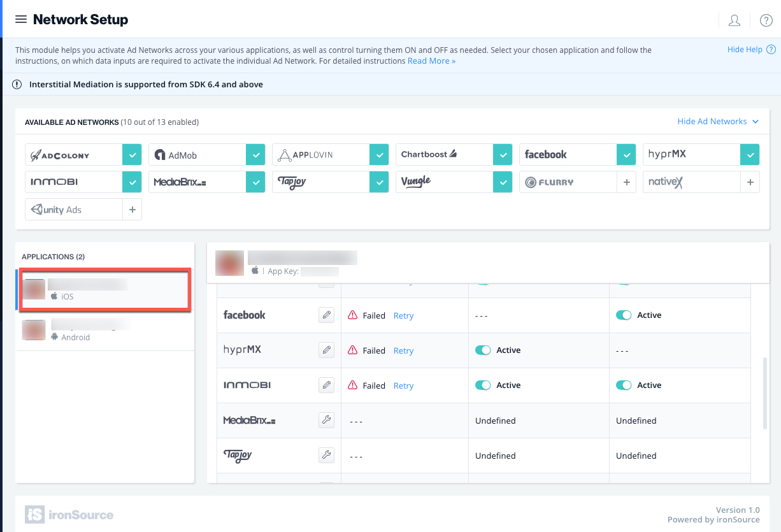Open the Read More instructions link
781x532 pixels.
(x=431, y=61)
